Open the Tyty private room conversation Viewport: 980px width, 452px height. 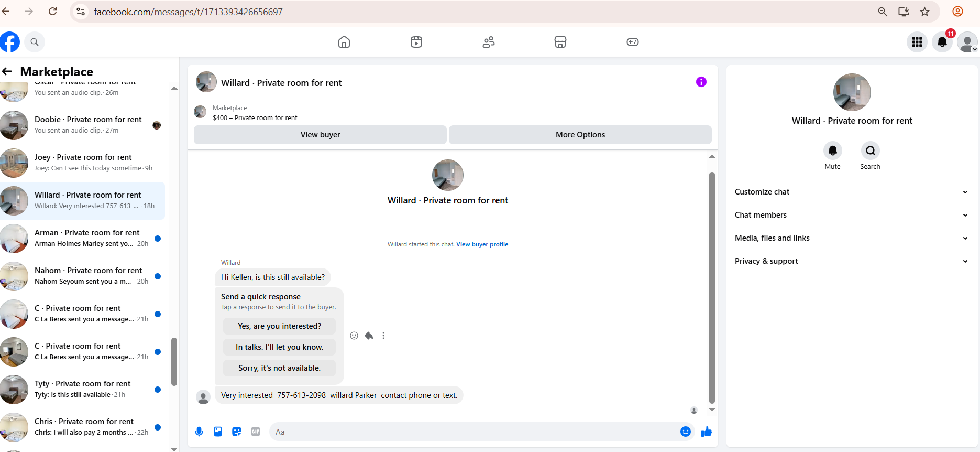[82, 390]
